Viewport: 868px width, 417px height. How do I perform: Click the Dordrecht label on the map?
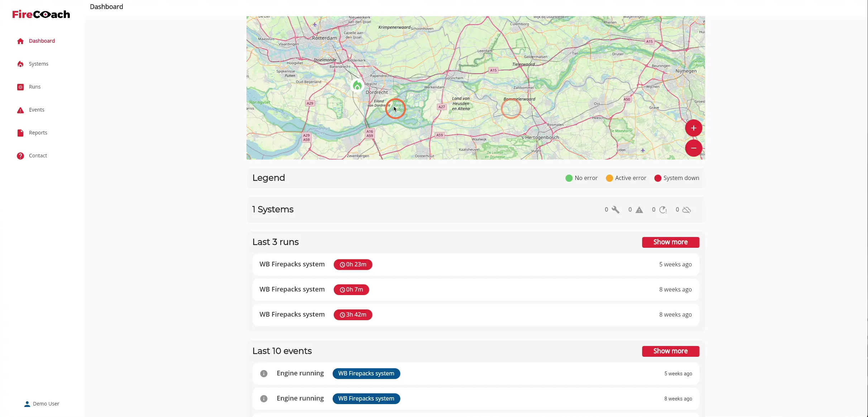377,93
